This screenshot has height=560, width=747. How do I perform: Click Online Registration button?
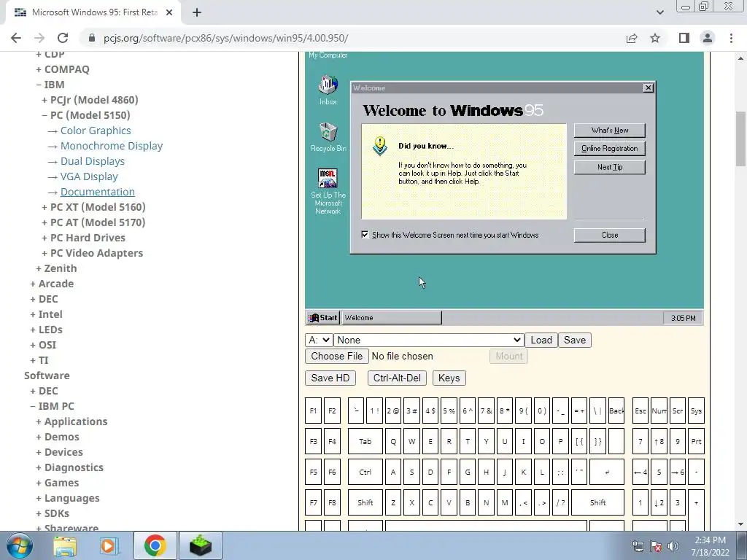point(610,149)
